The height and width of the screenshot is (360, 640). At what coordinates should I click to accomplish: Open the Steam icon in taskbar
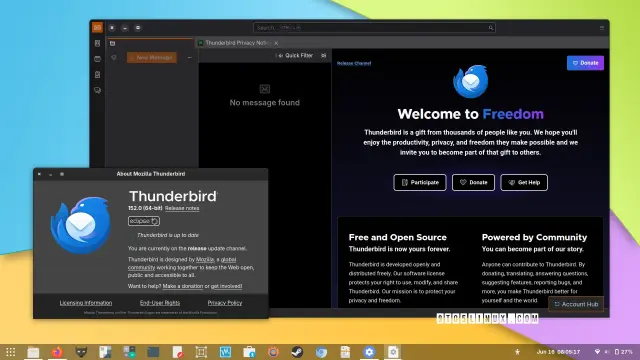coord(297,352)
